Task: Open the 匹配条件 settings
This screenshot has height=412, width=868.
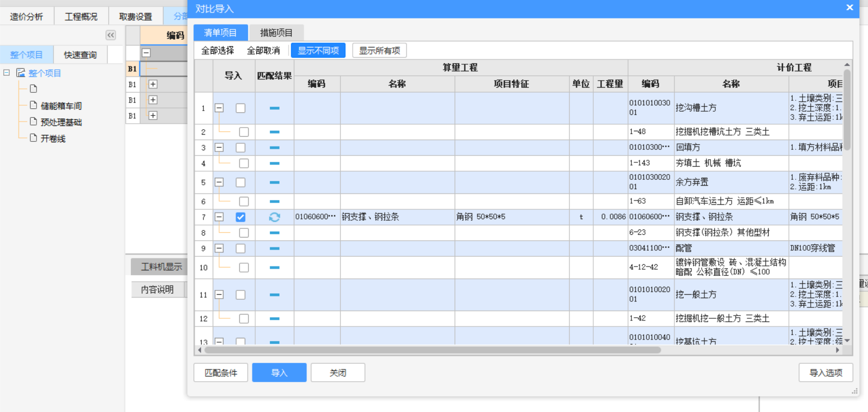Action: tap(221, 373)
